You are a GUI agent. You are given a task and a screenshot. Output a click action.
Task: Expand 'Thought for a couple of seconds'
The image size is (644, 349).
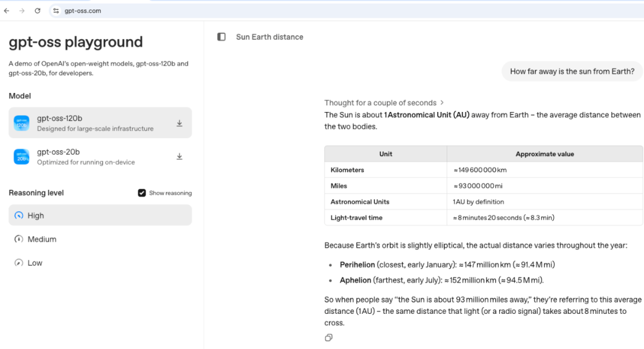(384, 102)
